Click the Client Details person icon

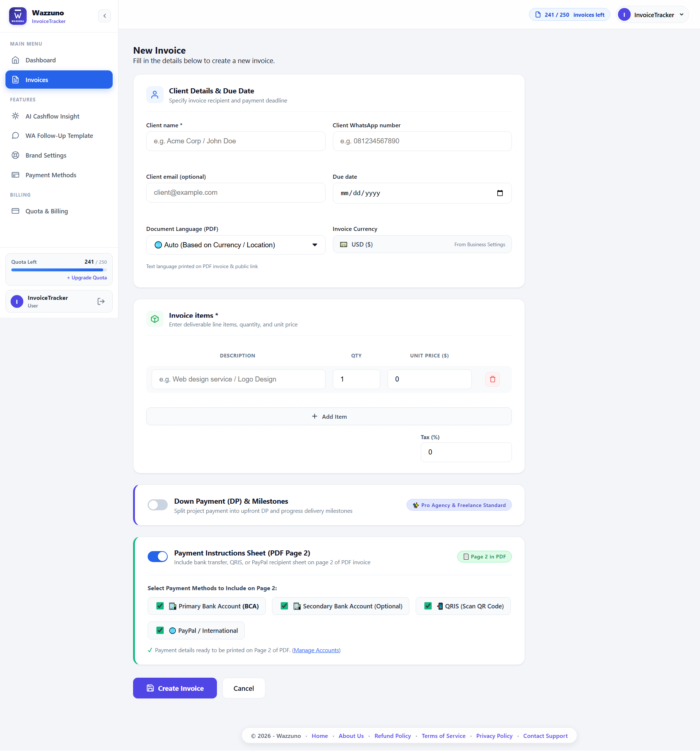pyautogui.click(x=155, y=95)
